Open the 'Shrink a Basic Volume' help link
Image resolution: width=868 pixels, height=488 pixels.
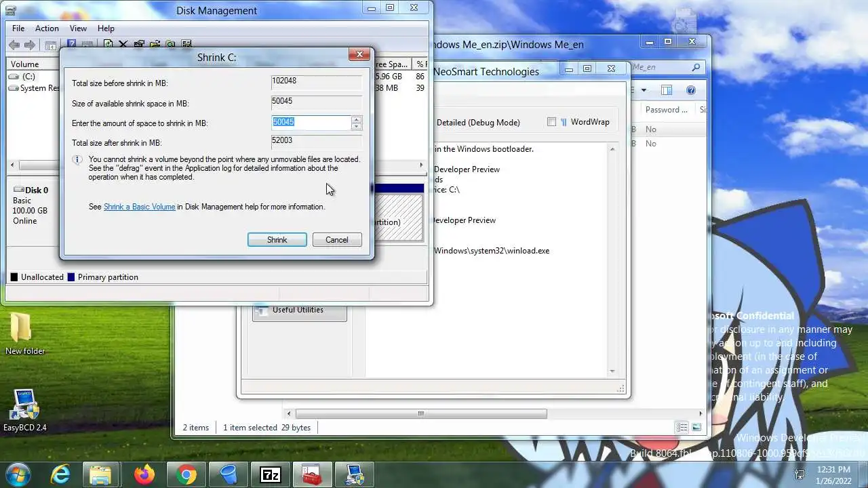coord(139,207)
